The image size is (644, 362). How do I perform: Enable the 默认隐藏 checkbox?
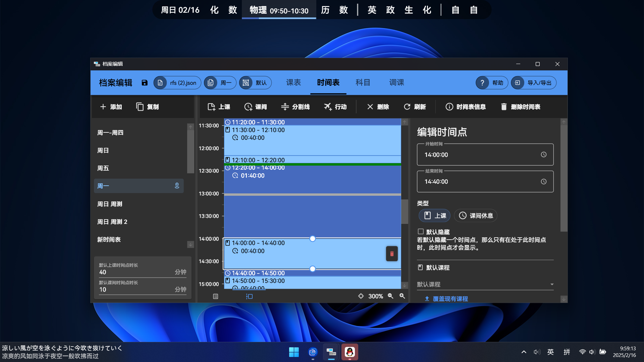(421, 232)
